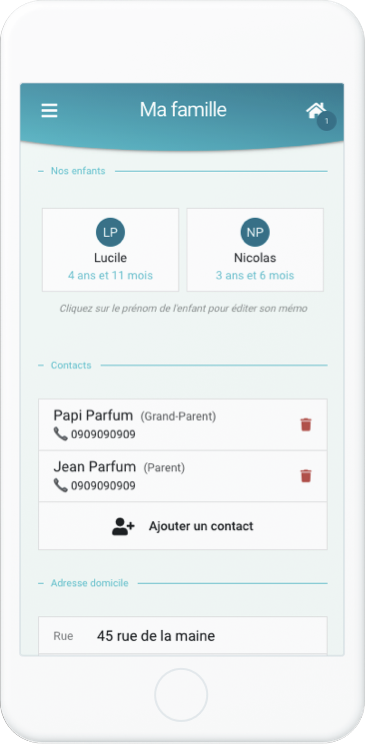The width and height of the screenshot is (365, 744).
Task: Open the Jean Parfum contact entry
Action: [x=183, y=476]
